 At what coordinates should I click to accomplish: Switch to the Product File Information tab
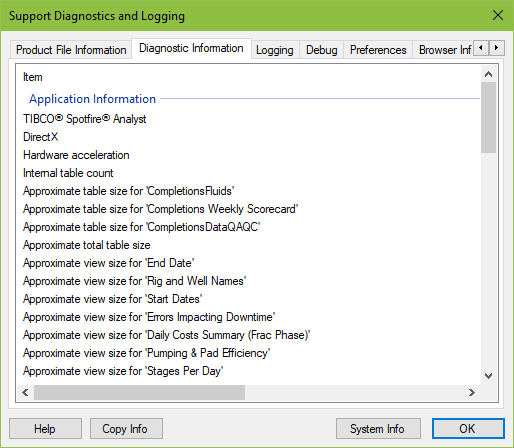[x=71, y=50]
